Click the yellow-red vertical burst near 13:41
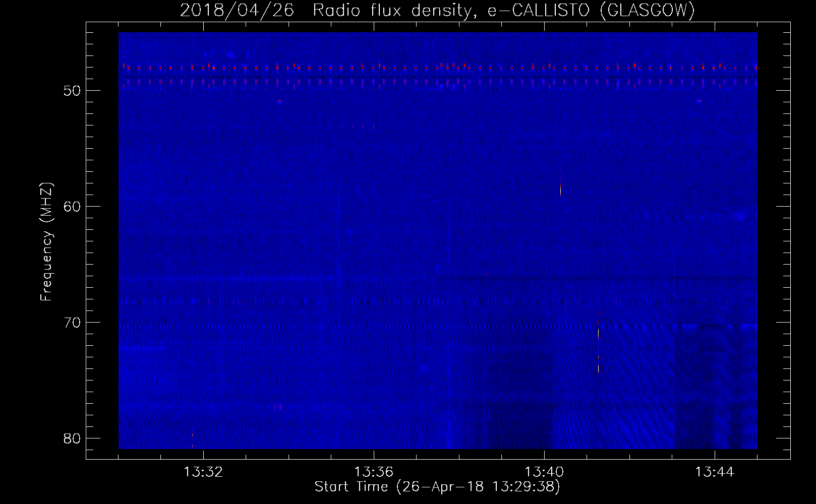The width and height of the screenshot is (816, 504). pos(598,343)
